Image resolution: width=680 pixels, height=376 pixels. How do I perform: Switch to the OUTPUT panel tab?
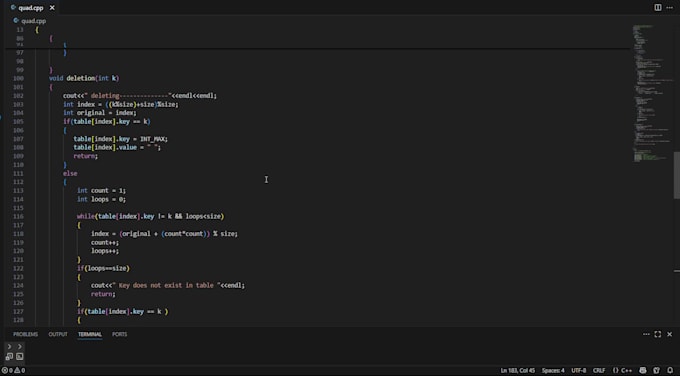58,334
